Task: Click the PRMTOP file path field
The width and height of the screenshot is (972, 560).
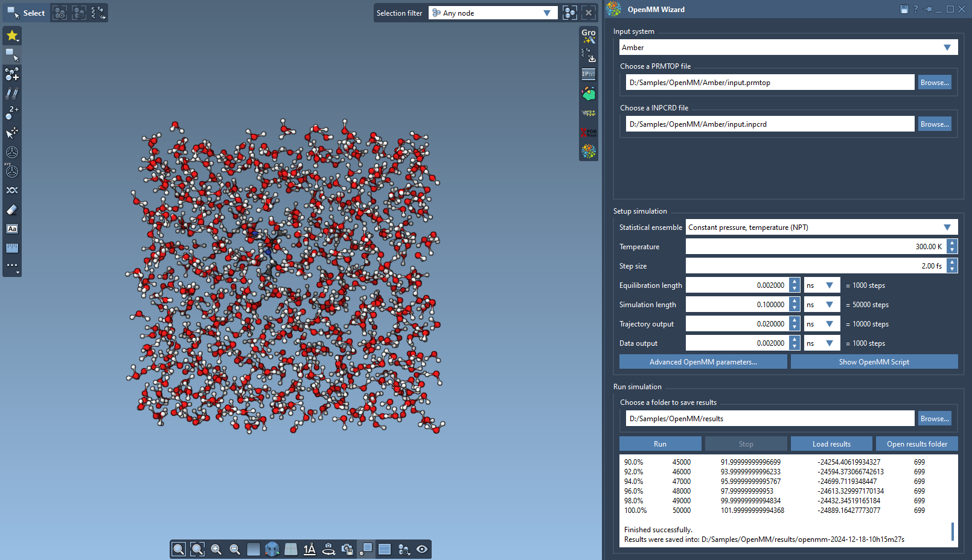Action: pyautogui.click(x=770, y=83)
